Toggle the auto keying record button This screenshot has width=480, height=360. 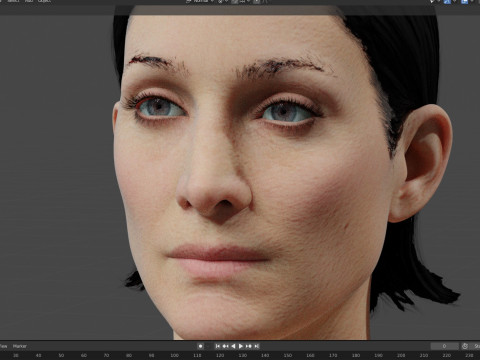[x=200, y=346]
